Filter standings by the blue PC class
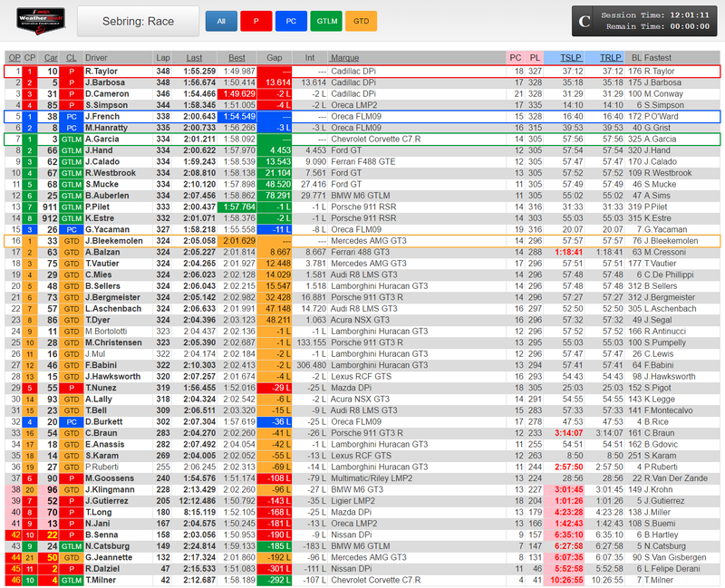725x588 pixels. pyautogui.click(x=291, y=21)
